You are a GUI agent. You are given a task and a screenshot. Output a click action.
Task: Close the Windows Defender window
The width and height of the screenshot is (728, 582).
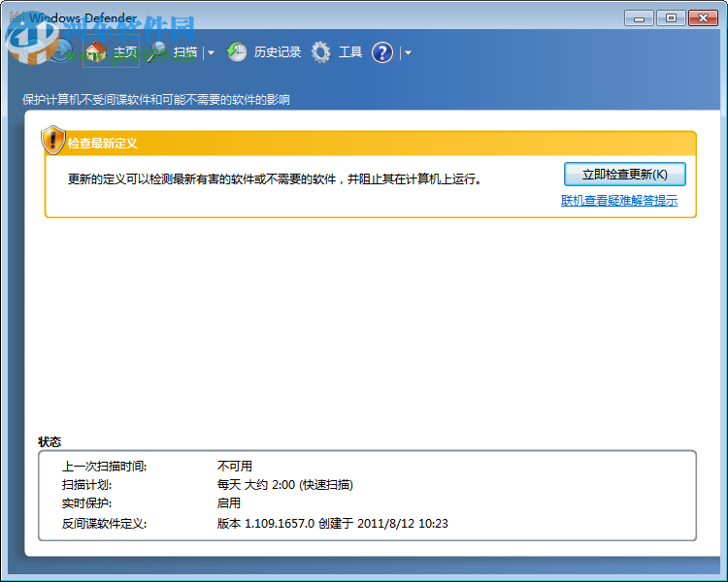pyautogui.click(x=703, y=18)
